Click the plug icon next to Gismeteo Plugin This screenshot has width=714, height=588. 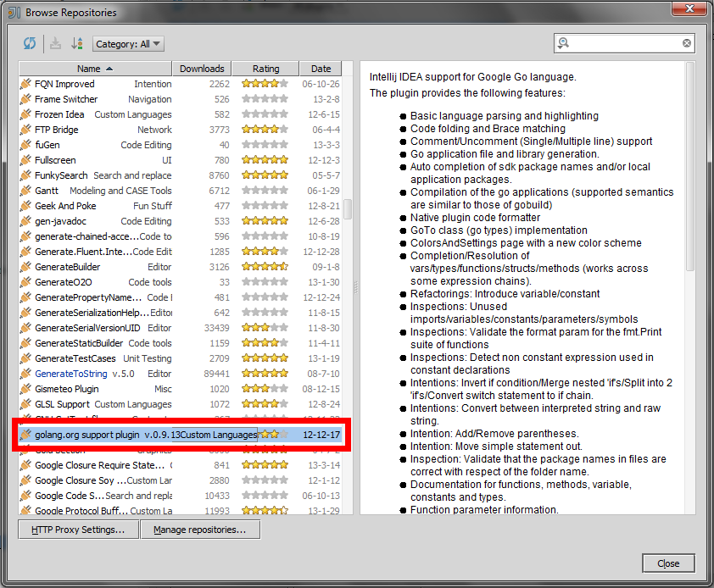coord(26,389)
